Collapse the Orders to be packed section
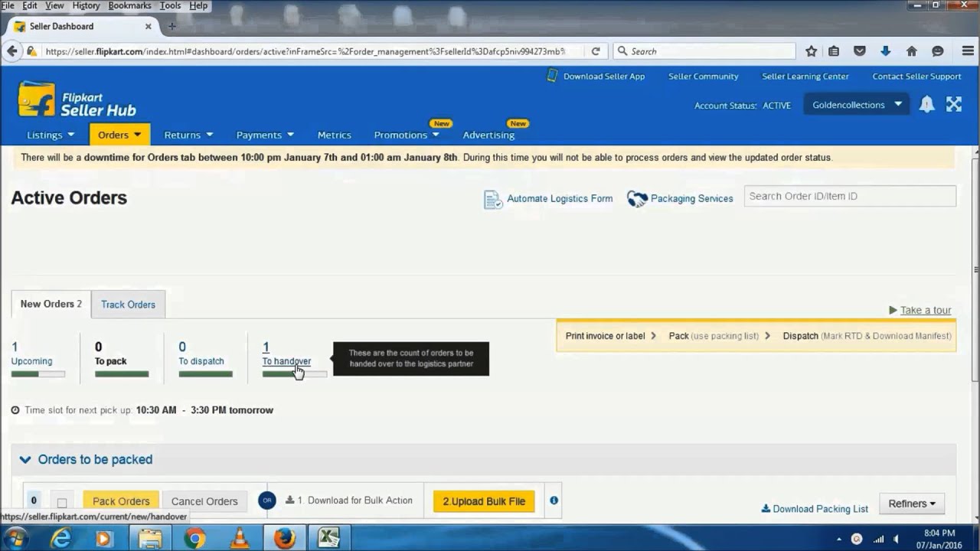 [x=25, y=460]
